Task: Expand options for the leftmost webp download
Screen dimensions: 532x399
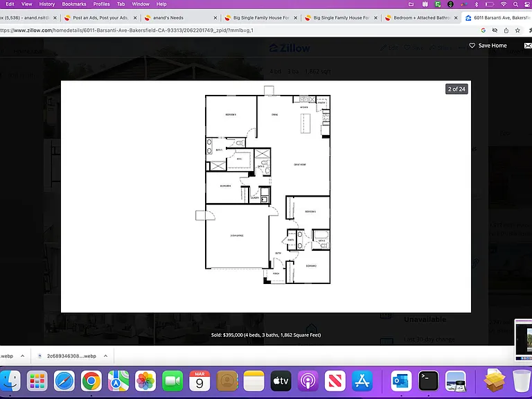Action: 22,356
